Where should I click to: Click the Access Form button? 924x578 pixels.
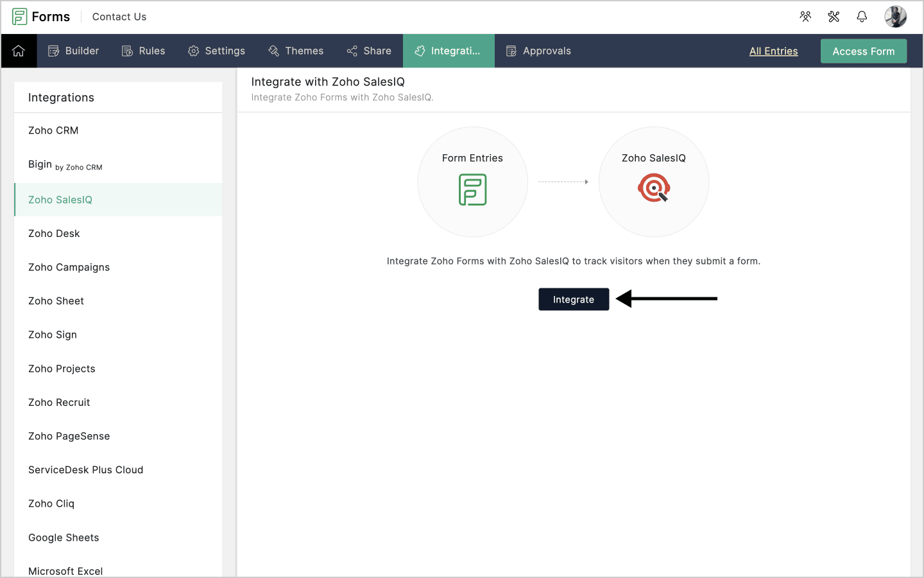click(x=864, y=51)
